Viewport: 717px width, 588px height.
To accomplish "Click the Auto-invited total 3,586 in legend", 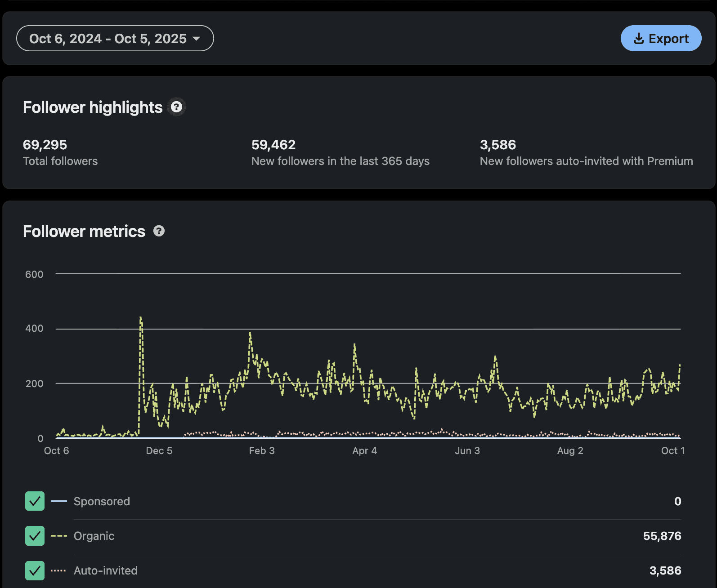I will 665,570.
